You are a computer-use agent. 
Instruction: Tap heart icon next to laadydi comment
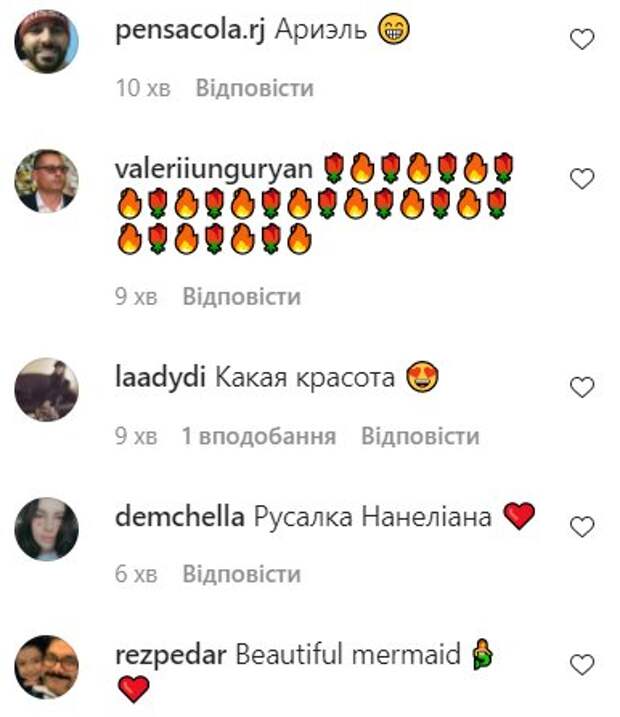[582, 387]
